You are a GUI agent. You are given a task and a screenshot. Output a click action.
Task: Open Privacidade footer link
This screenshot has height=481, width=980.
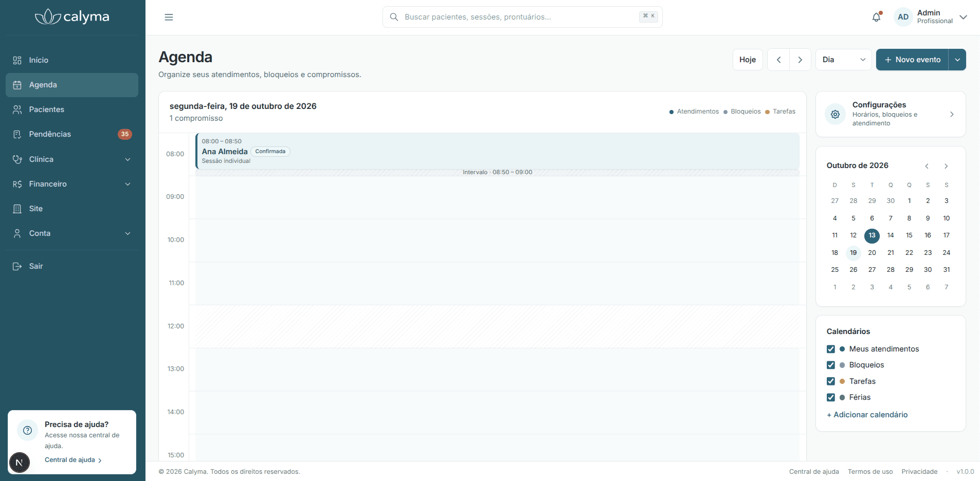point(919,472)
